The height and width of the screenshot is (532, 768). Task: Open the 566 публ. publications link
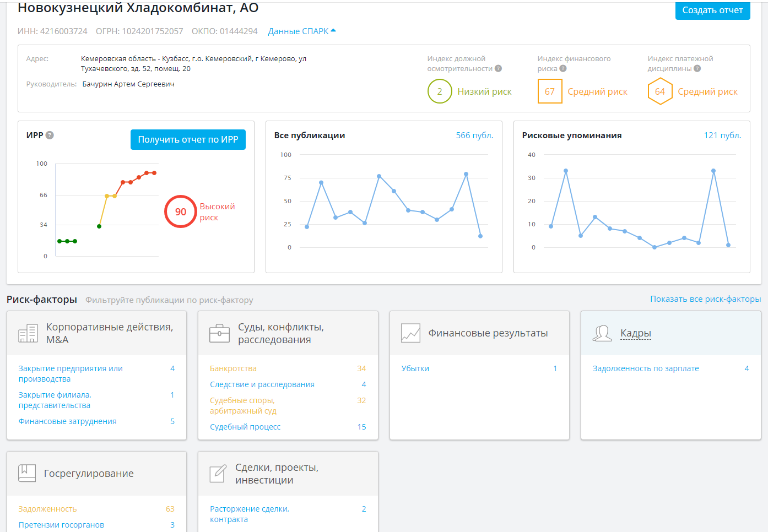tap(474, 135)
